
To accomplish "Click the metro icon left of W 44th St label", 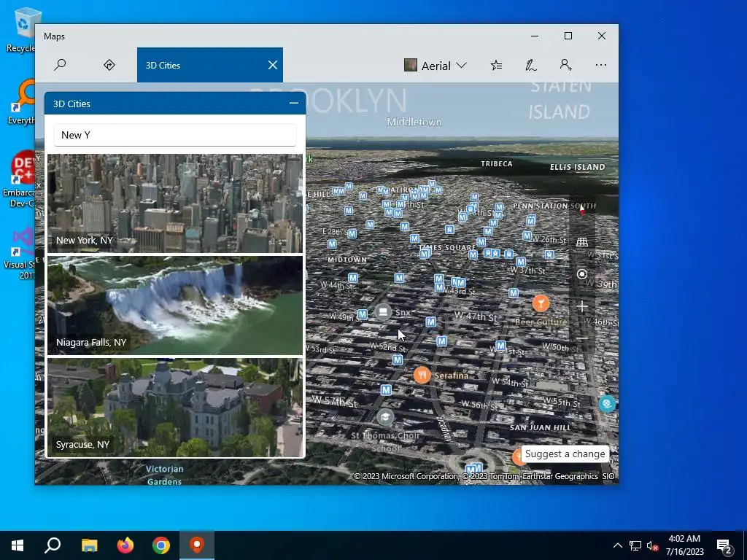I will [353, 278].
